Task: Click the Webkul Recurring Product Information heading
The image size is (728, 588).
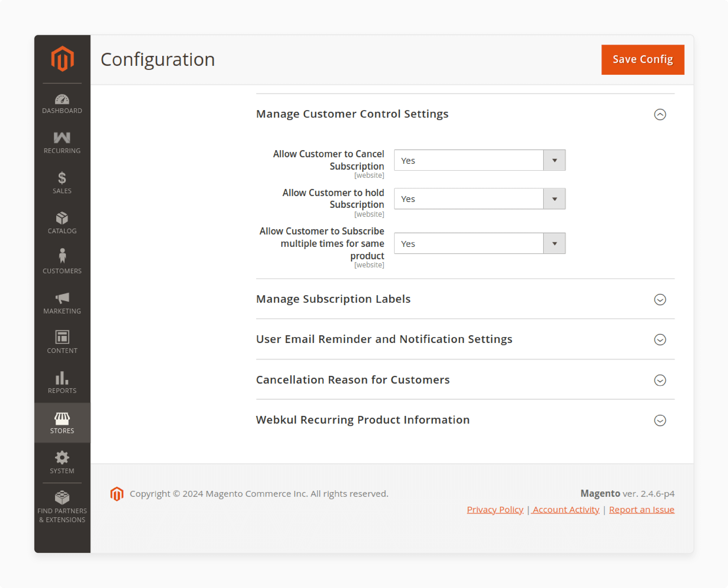Action: (363, 420)
